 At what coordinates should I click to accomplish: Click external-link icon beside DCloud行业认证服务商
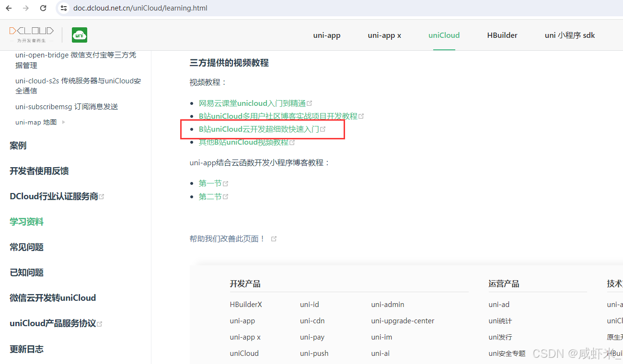point(101,197)
